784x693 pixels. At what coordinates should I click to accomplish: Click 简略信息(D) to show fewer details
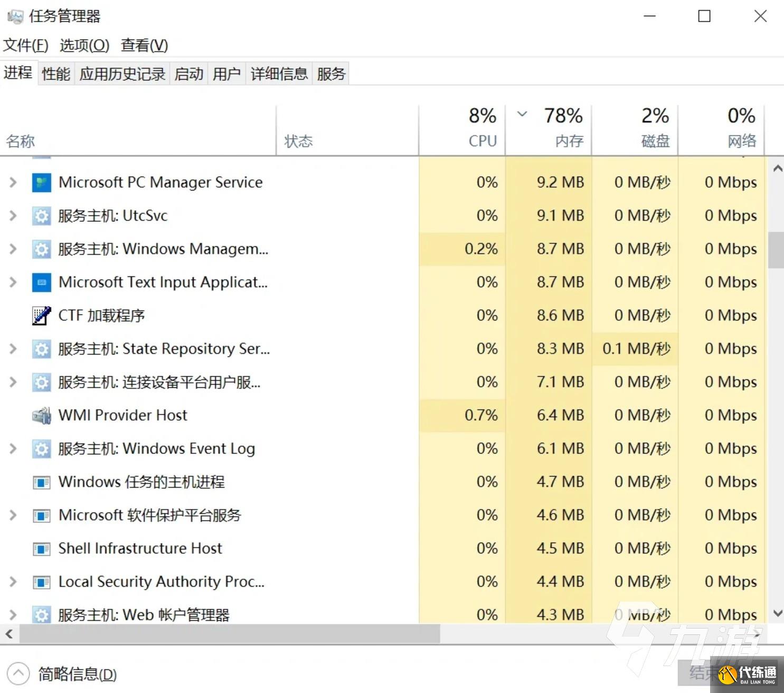tap(78, 674)
